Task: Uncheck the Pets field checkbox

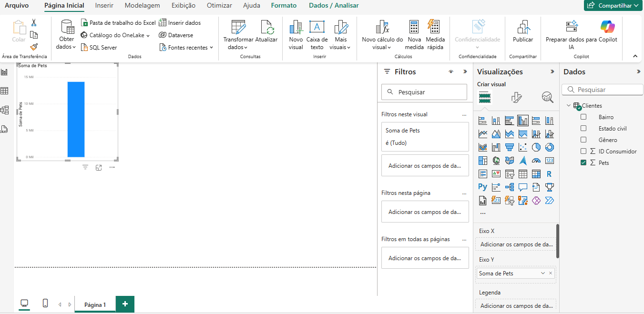Action: coord(583,162)
